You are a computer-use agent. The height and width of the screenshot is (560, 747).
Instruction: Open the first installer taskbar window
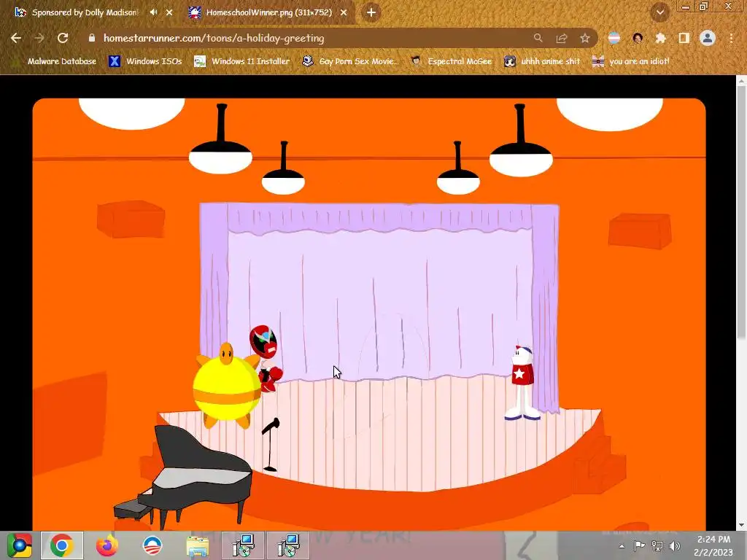click(243, 545)
